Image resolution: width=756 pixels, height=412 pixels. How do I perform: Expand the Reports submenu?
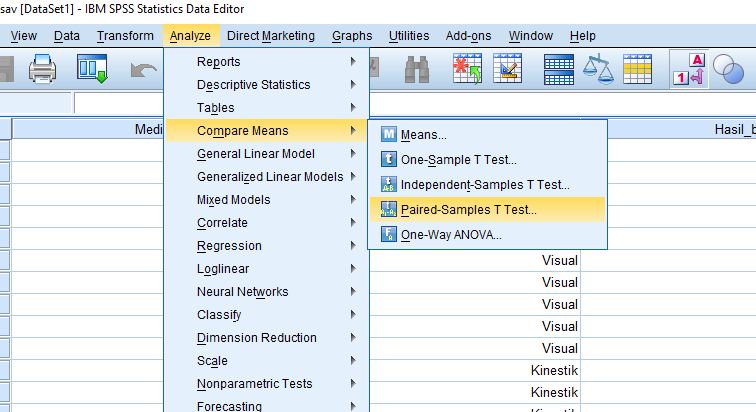pyautogui.click(x=267, y=62)
